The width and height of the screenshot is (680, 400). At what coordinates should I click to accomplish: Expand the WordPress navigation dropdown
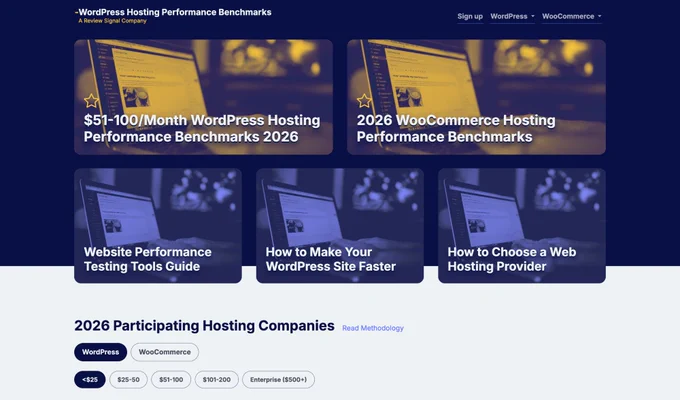[512, 16]
